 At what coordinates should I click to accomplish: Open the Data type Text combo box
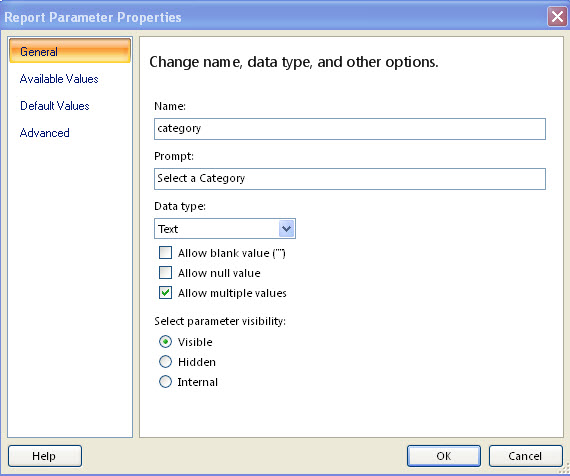225,229
